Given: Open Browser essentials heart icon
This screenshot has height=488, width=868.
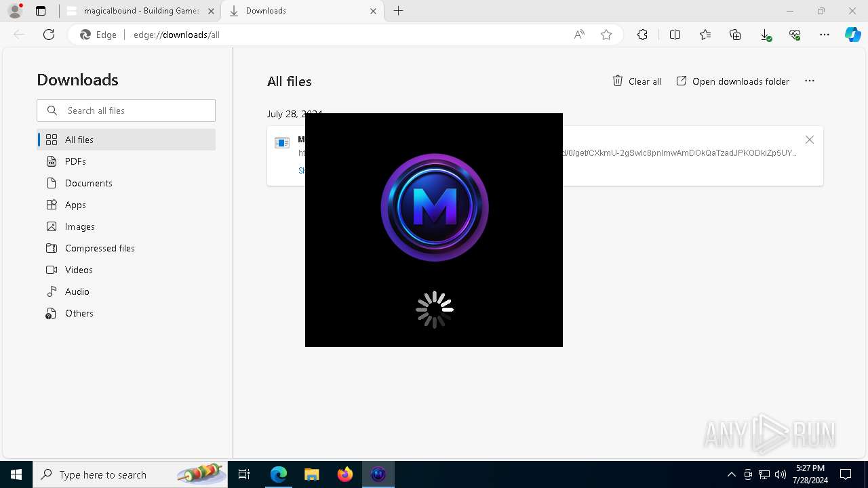Looking at the screenshot, I should pos(795,35).
